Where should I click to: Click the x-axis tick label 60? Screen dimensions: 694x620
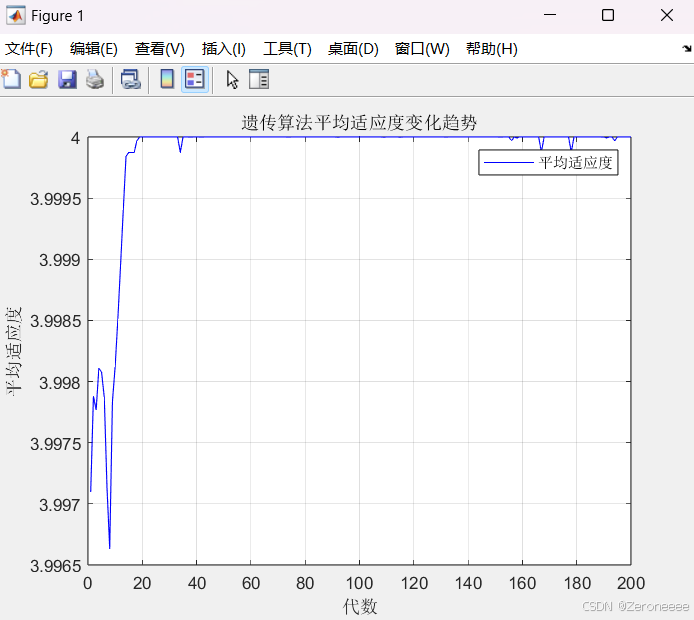(x=251, y=583)
